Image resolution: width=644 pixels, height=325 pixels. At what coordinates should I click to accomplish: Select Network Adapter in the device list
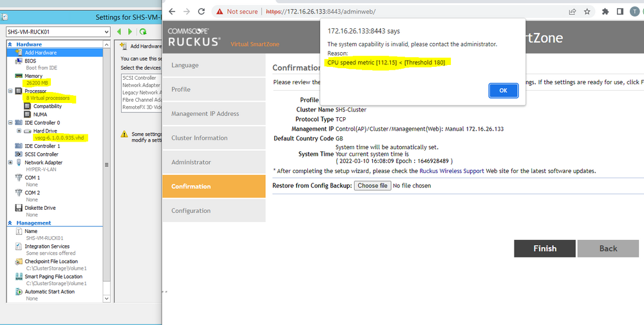tap(141, 86)
